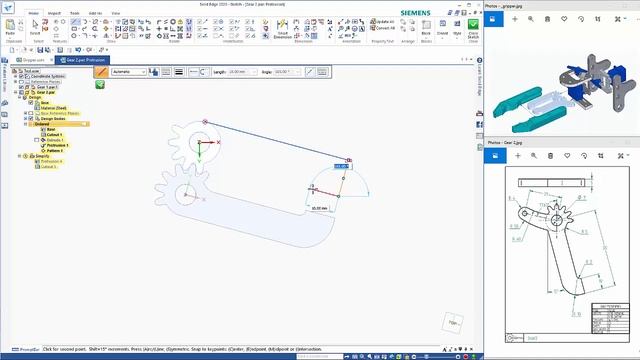Collapse the Ordered node

tap(25, 124)
